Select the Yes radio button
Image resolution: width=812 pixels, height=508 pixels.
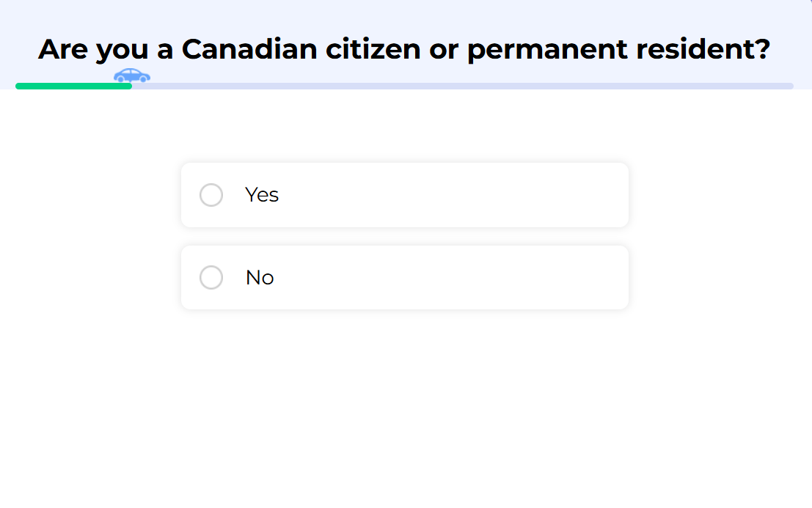pos(211,195)
